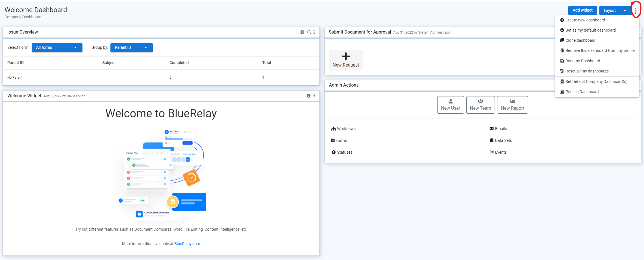Click the New Team button
Viewport: 644px width, 260px height.
480,105
